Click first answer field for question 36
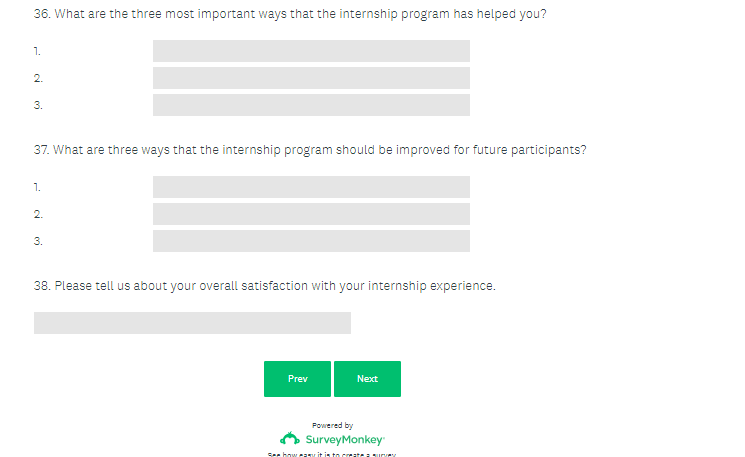 coord(311,51)
